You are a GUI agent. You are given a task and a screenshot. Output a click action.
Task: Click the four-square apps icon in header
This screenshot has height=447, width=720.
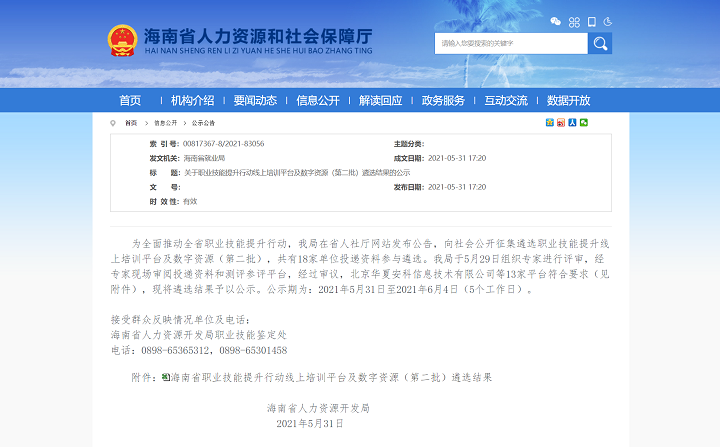pyautogui.click(x=574, y=21)
